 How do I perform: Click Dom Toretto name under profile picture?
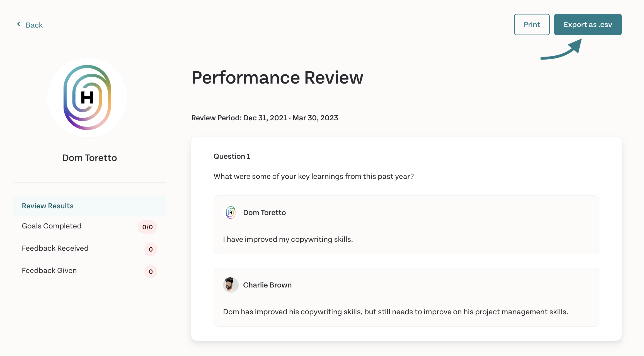pyautogui.click(x=89, y=158)
